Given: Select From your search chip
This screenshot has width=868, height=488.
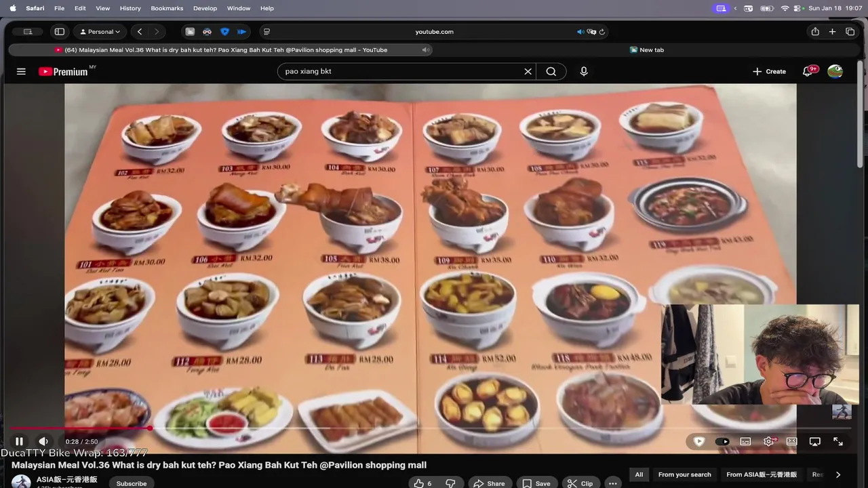Looking at the screenshot, I should pyautogui.click(x=684, y=474).
